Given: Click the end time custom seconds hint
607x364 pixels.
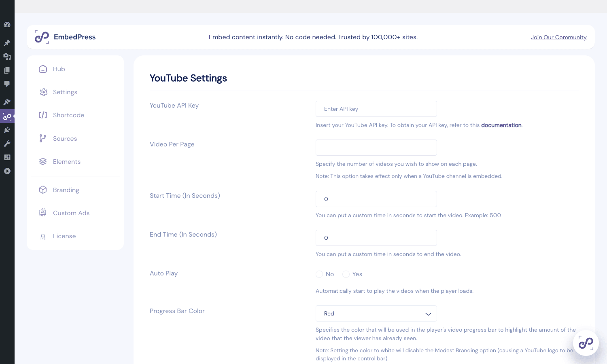Looking at the screenshot, I should coord(388,254).
